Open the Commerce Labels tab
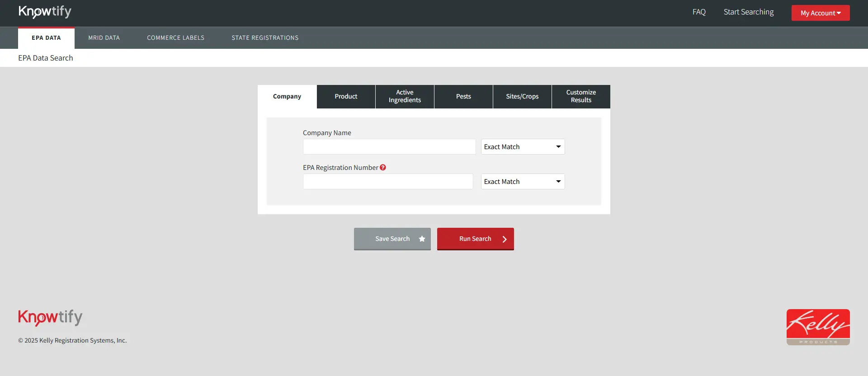 [x=175, y=38]
